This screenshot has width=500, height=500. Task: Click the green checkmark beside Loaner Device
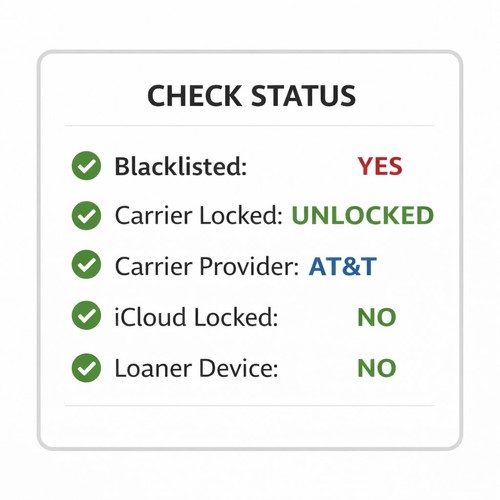point(86,368)
